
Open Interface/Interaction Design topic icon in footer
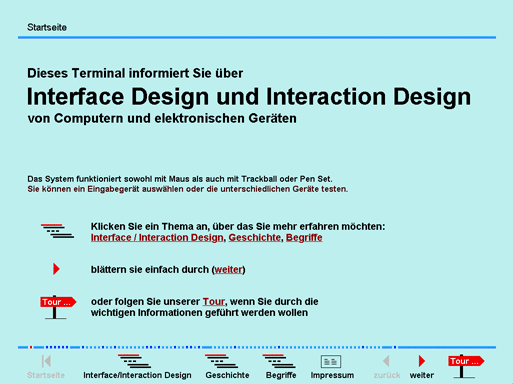tap(134, 361)
